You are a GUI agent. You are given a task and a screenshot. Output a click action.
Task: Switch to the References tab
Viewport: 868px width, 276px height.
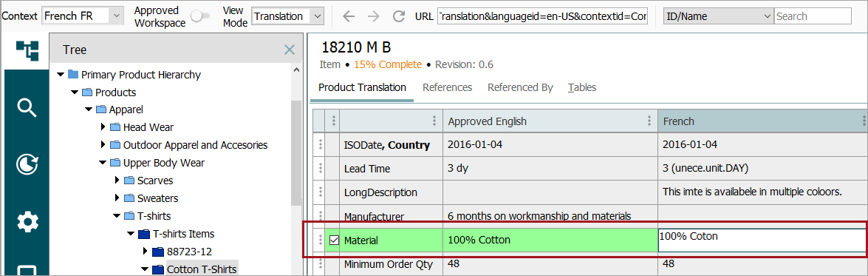click(x=447, y=87)
